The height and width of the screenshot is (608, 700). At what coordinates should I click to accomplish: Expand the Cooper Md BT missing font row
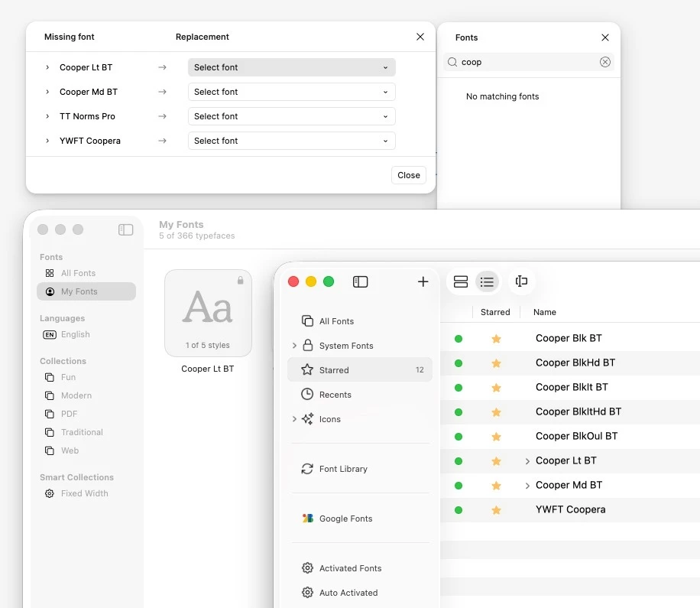coord(47,92)
